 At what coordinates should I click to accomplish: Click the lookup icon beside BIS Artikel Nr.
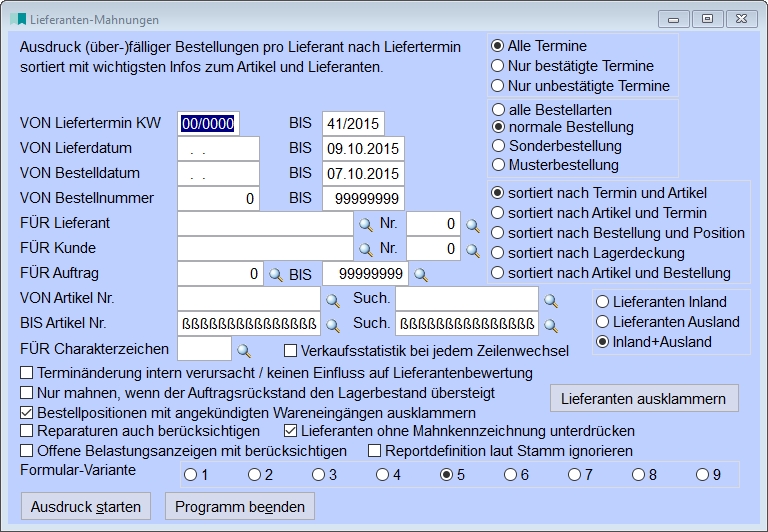coord(332,324)
